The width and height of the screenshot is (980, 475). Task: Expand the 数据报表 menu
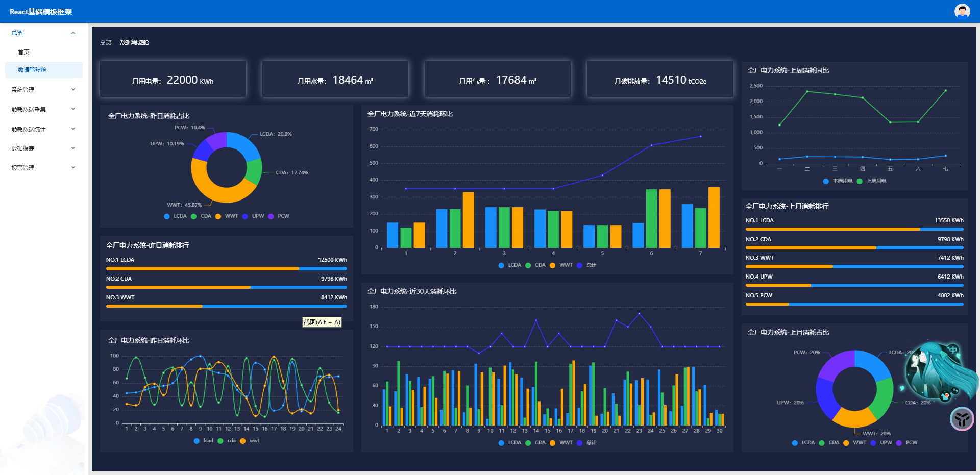tap(44, 148)
